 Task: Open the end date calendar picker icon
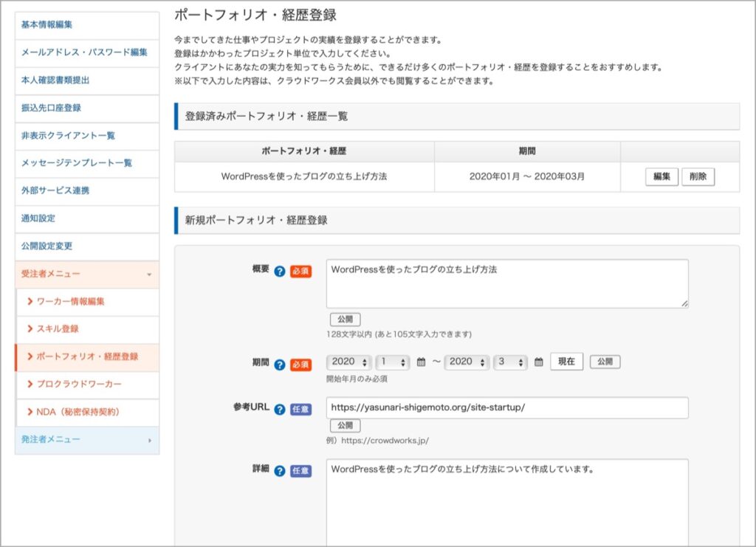coord(538,362)
